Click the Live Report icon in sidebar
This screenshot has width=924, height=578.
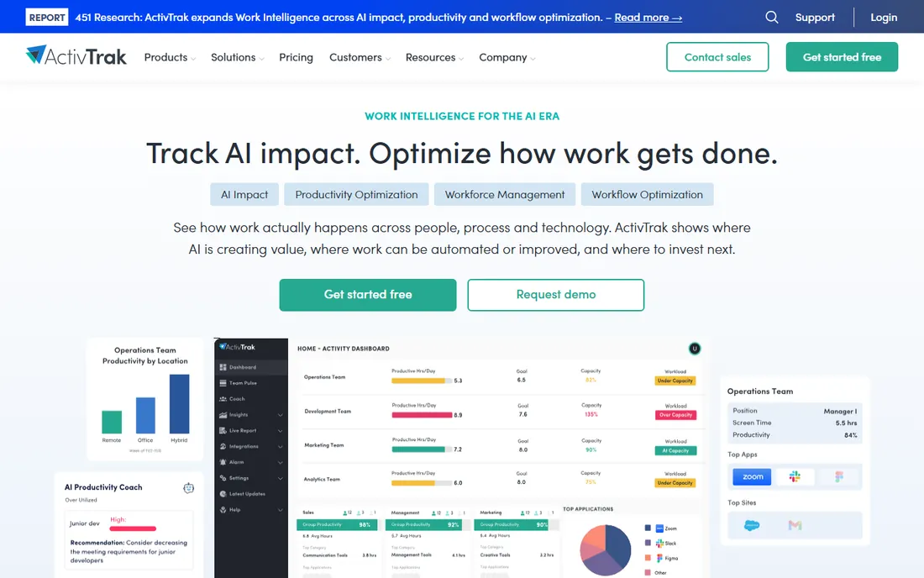pyautogui.click(x=223, y=431)
